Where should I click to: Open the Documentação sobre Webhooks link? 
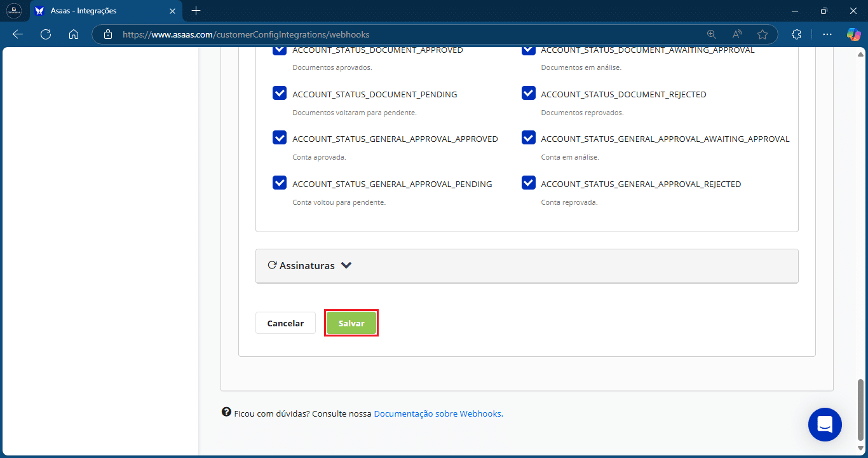point(438,413)
